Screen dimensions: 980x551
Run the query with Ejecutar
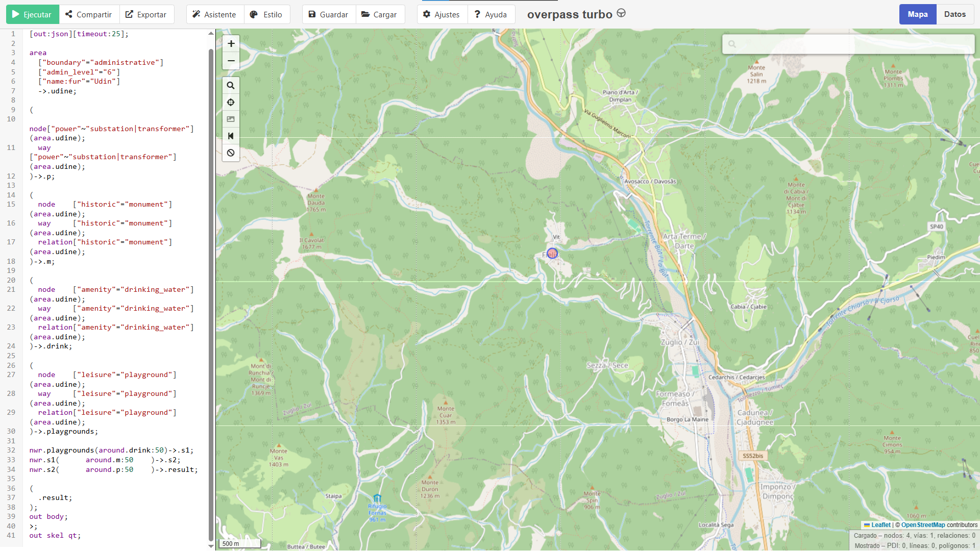(32, 14)
